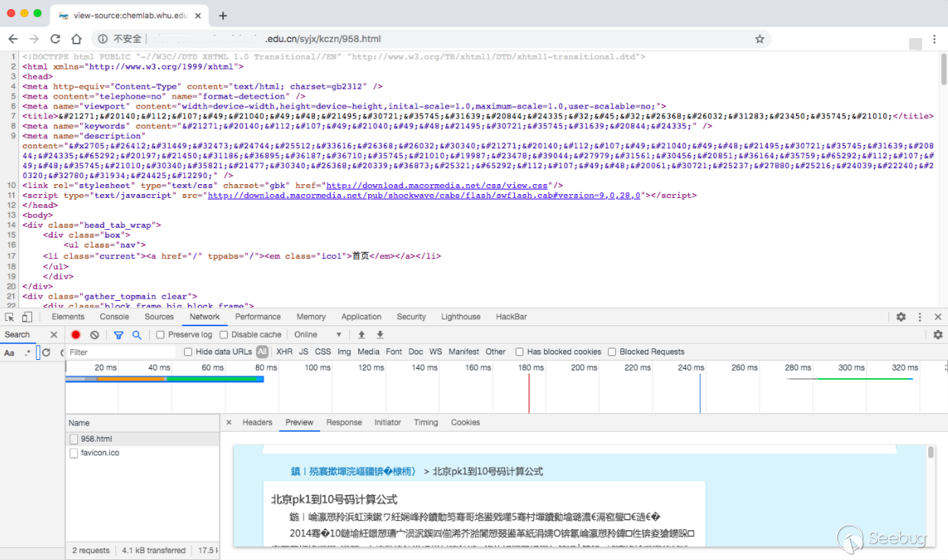Screen dimensions: 948x560
Task: Go back with the browser back arrow
Action: coord(13,39)
